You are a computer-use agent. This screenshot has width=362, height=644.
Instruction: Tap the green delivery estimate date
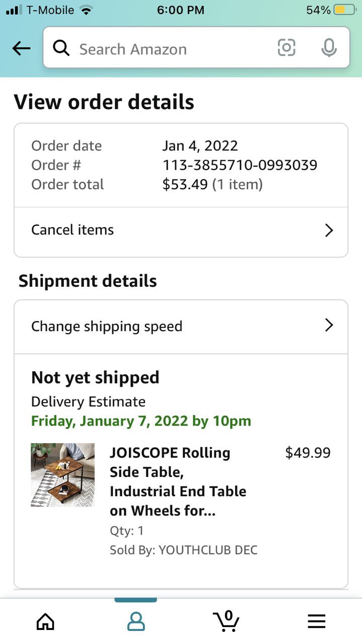coord(141,421)
